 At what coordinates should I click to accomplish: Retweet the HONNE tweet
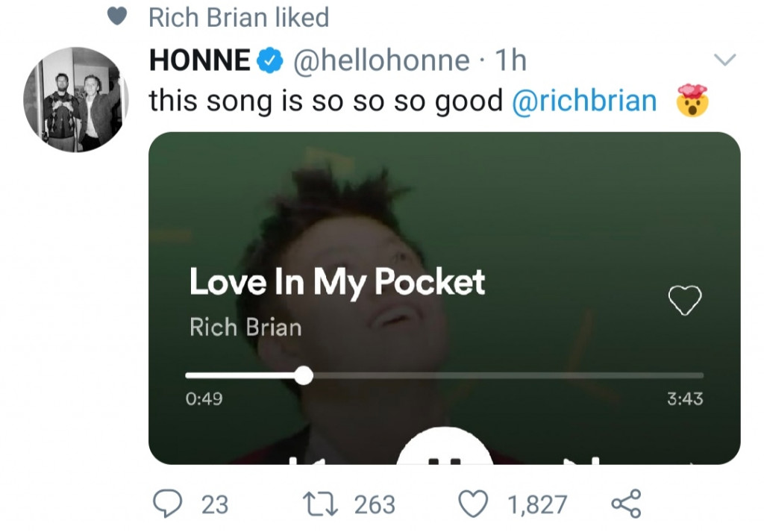[319, 504]
